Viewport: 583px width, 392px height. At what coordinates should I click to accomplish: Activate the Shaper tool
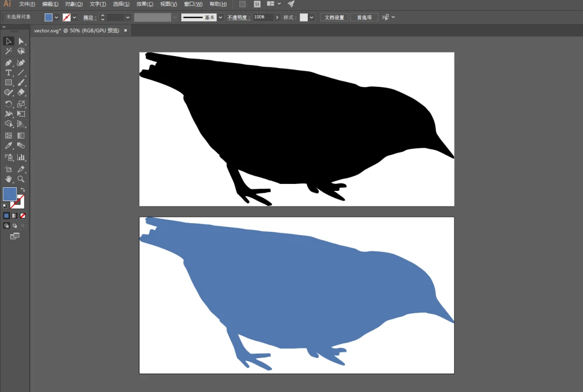[x=9, y=93]
